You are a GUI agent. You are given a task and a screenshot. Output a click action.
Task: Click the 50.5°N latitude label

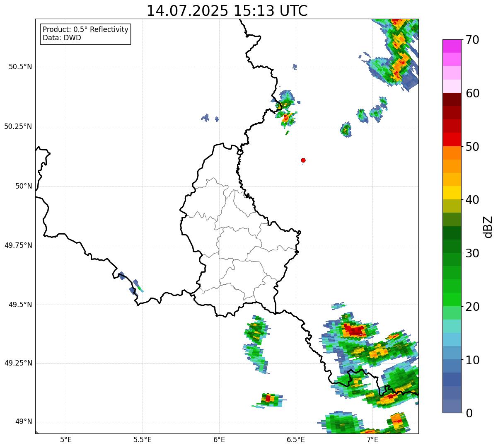(21, 67)
